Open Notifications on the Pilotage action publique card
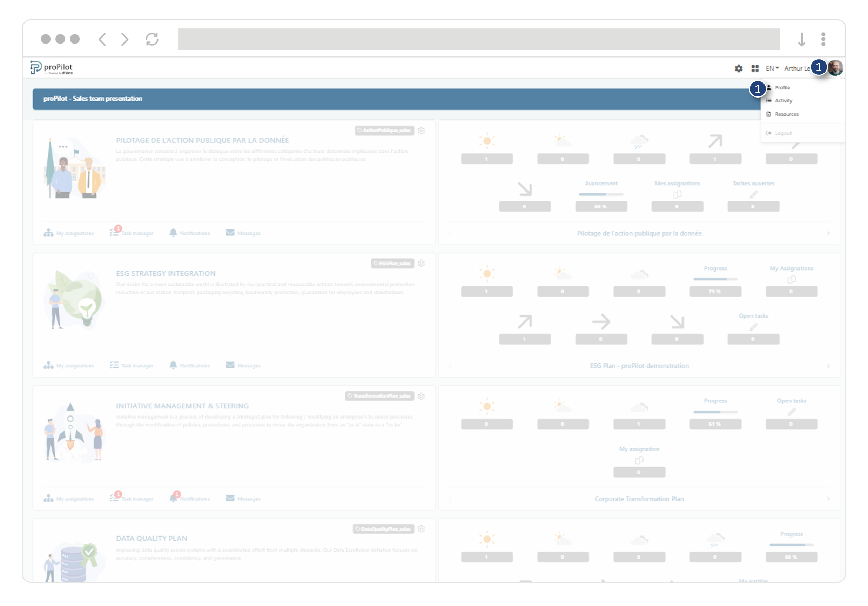Image resolution: width=868 pixels, height=606 pixels. (189, 233)
